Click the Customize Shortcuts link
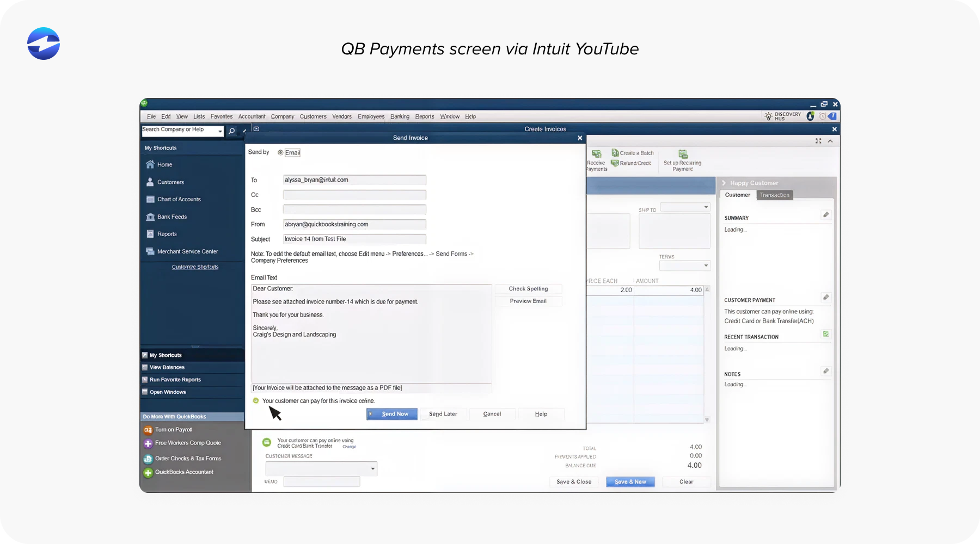This screenshot has height=544, width=980. point(194,267)
